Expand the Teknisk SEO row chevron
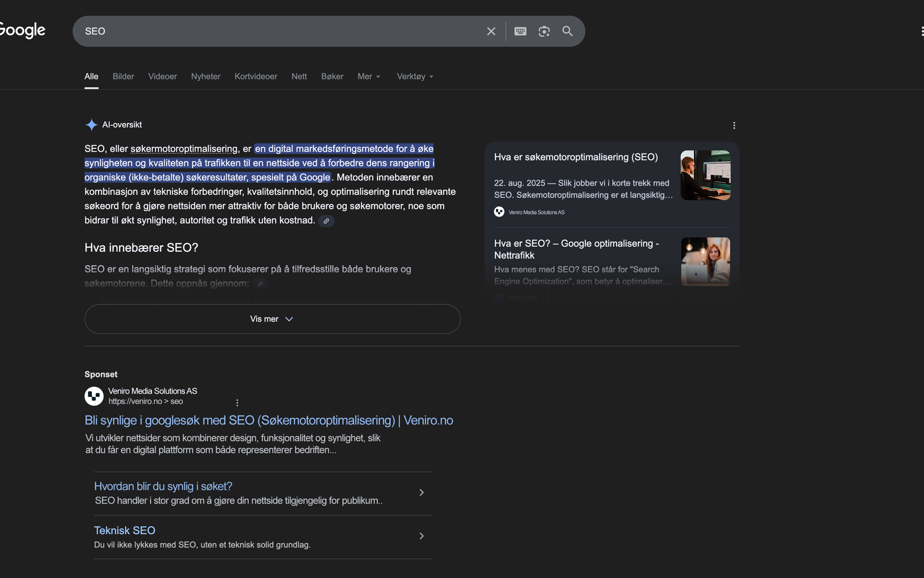Image resolution: width=924 pixels, height=578 pixels. pyautogui.click(x=422, y=536)
